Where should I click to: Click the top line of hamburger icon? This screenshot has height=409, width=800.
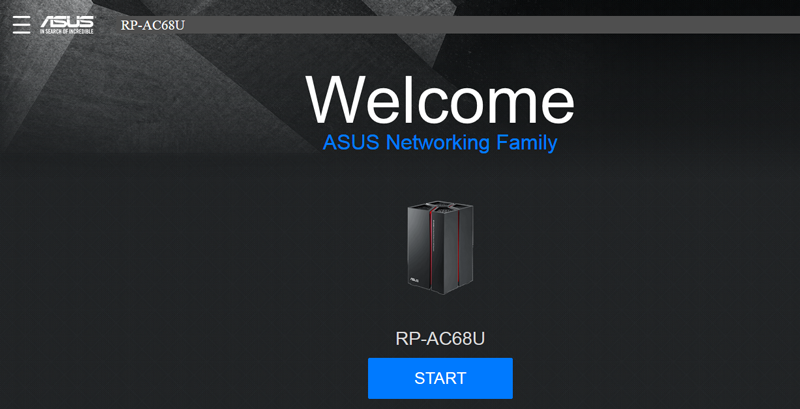tap(21, 16)
